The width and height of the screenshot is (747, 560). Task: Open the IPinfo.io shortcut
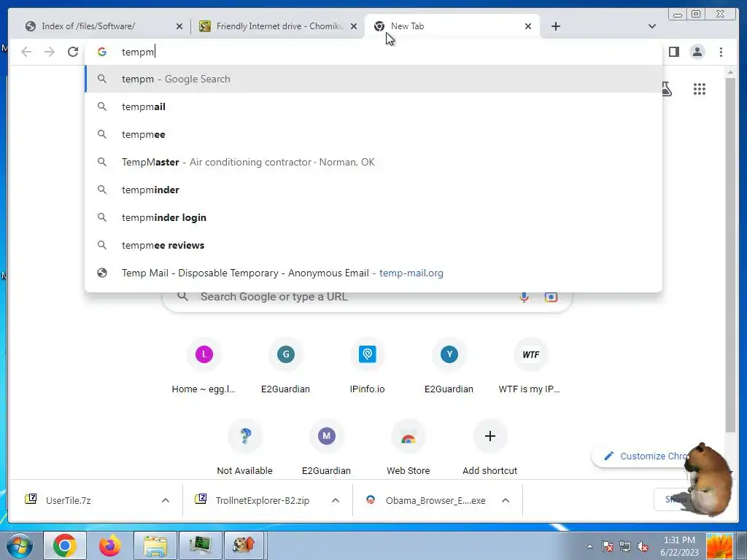point(368,367)
